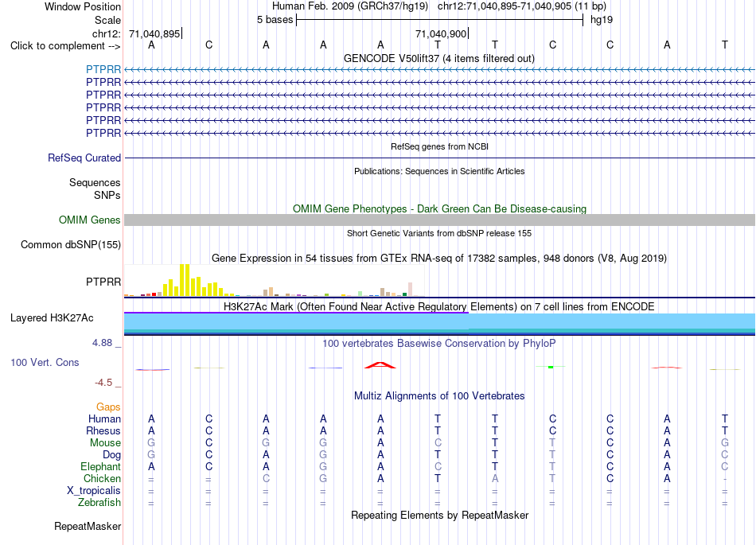
Task: Click the SNPs label of the Publications track
Action: (x=107, y=195)
